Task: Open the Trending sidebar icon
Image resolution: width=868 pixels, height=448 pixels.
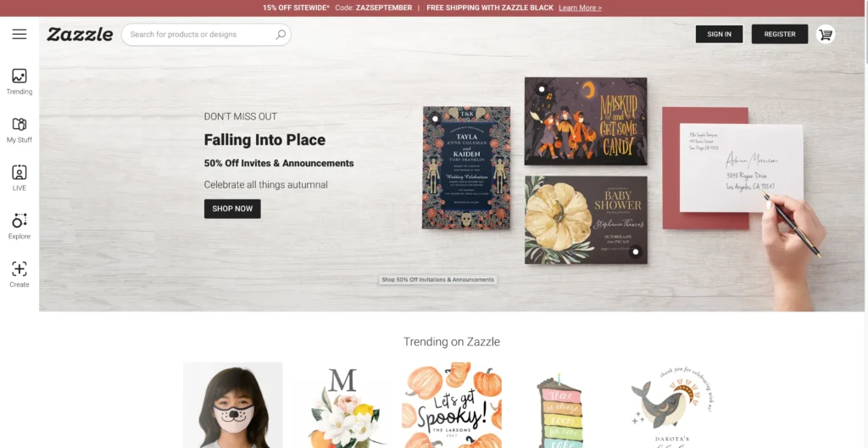Action: click(19, 81)
